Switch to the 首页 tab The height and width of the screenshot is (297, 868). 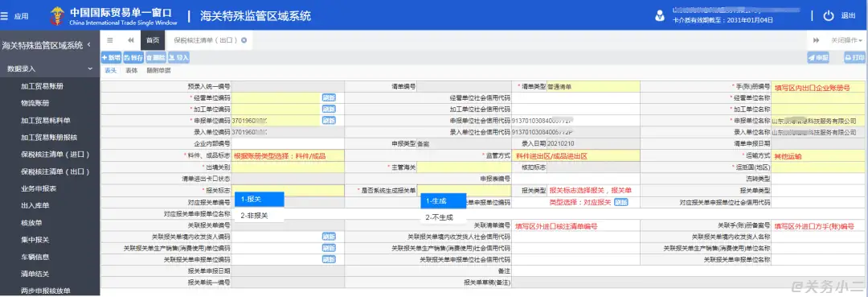point(153,40)
